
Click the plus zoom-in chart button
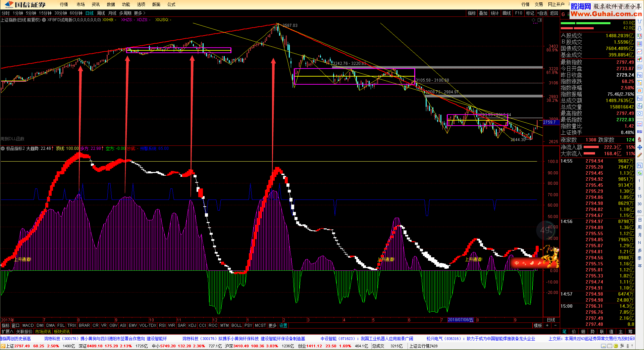click(547, 325)
